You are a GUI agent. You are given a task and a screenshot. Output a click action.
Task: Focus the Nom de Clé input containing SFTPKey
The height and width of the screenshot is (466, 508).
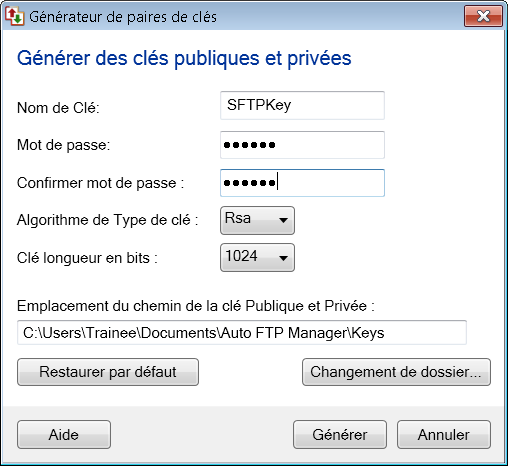pos(302,105)
